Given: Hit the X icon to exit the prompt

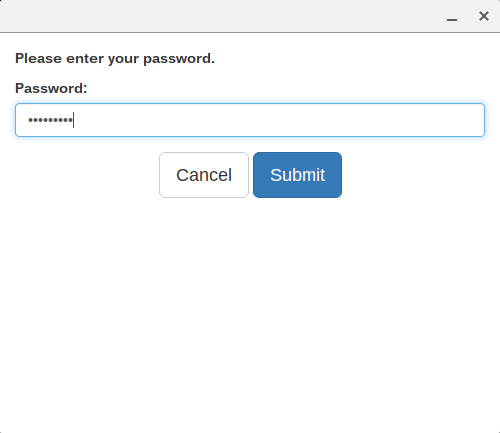Looking at the screenshot, I should point(484,16).
